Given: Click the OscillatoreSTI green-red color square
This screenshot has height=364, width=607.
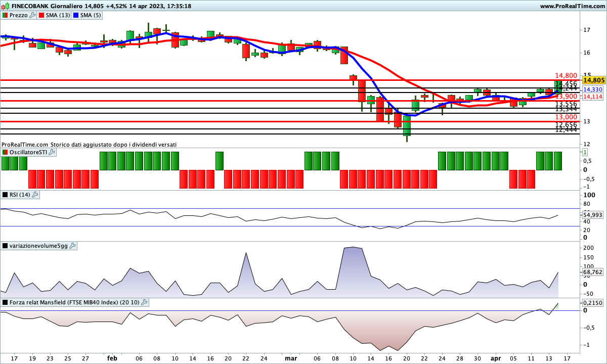Looking at the screenshot, I should (x=5, y=152).
